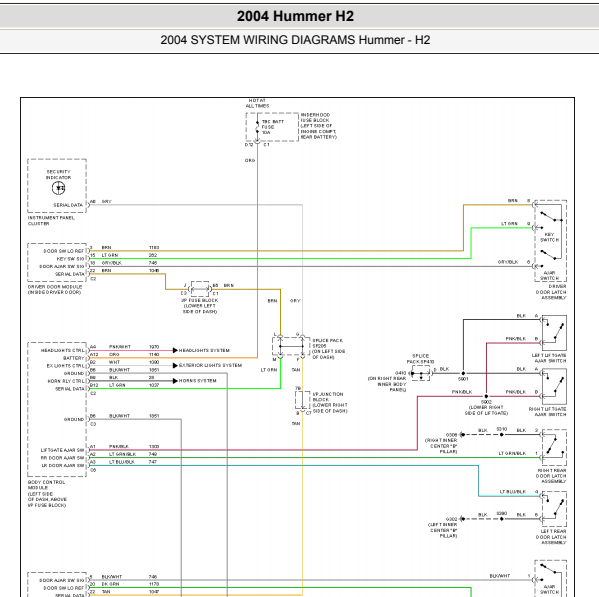Screen dimensions: 599x597
Task: Click the 'KEY SWITCH' label
Action: click(549, 237)
